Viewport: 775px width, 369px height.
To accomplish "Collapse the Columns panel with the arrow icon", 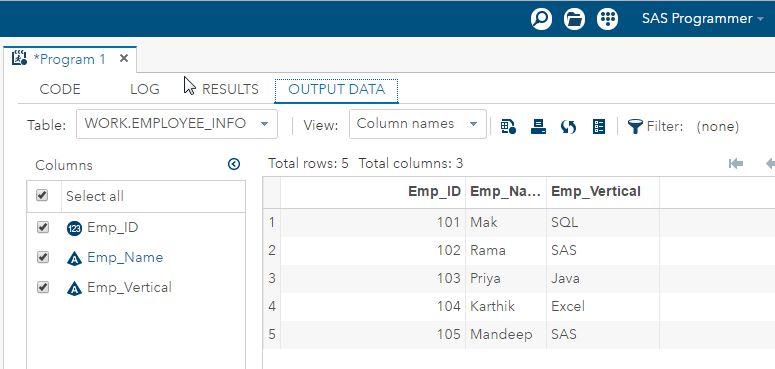I will pyautogui.click(x=234, y=164).
